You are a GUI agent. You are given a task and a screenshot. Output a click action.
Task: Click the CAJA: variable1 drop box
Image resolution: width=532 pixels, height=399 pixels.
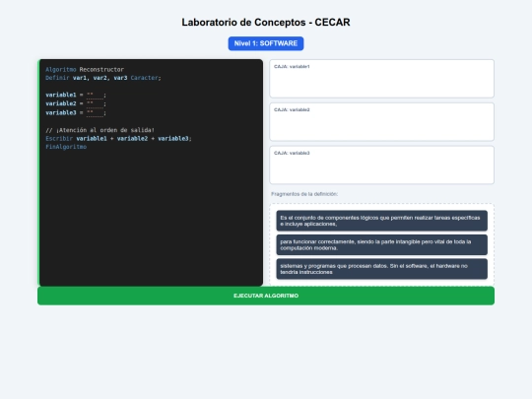pyautogui.click(x=381, y=79)
